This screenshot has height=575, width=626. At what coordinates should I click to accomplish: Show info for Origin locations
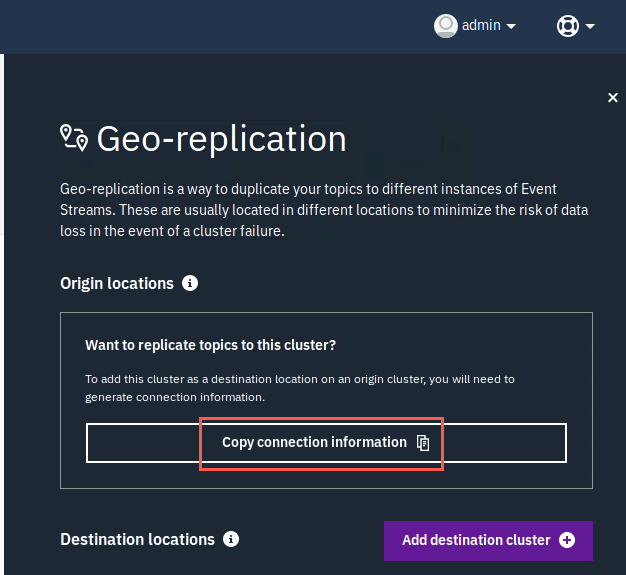tap(190, 283)
